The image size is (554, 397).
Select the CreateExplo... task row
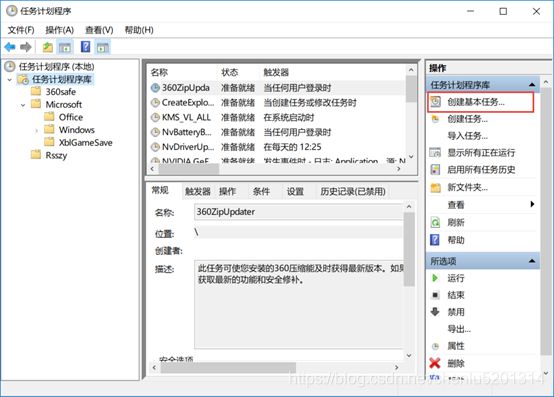(277, 103)
